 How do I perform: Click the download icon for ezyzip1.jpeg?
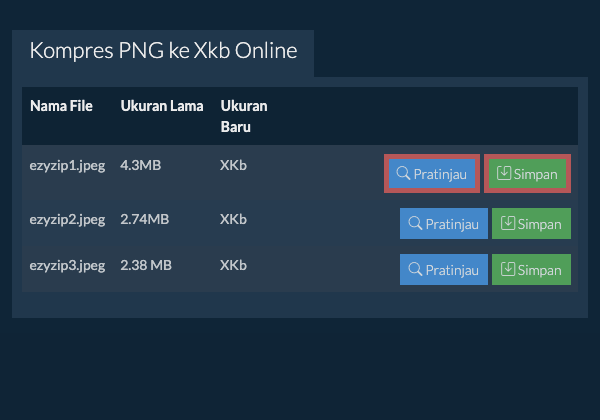tap(504, 173)
